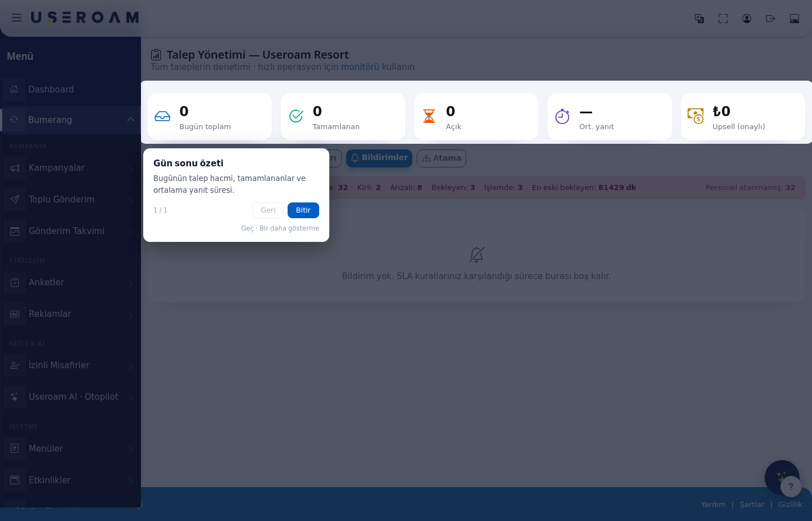812x521 pixels.
Task: Expand the Kampanyalar submenu arrow
Action: click(130, 169)
